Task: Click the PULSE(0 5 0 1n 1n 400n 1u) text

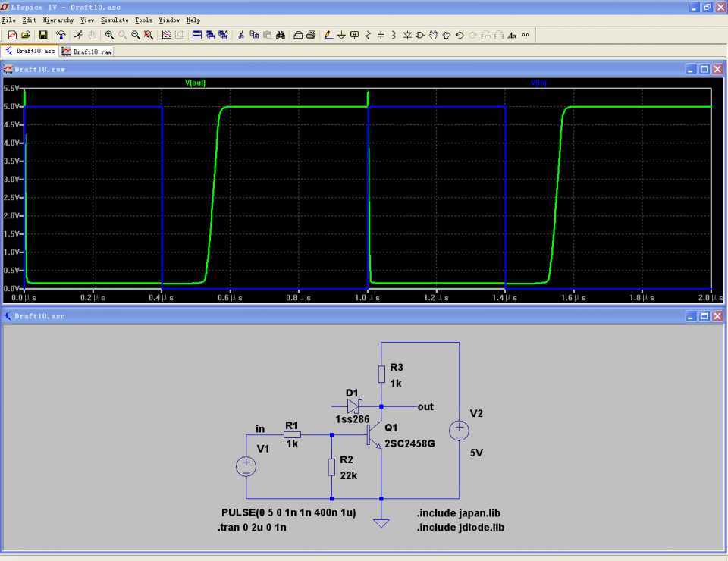Action: point(289,512)
